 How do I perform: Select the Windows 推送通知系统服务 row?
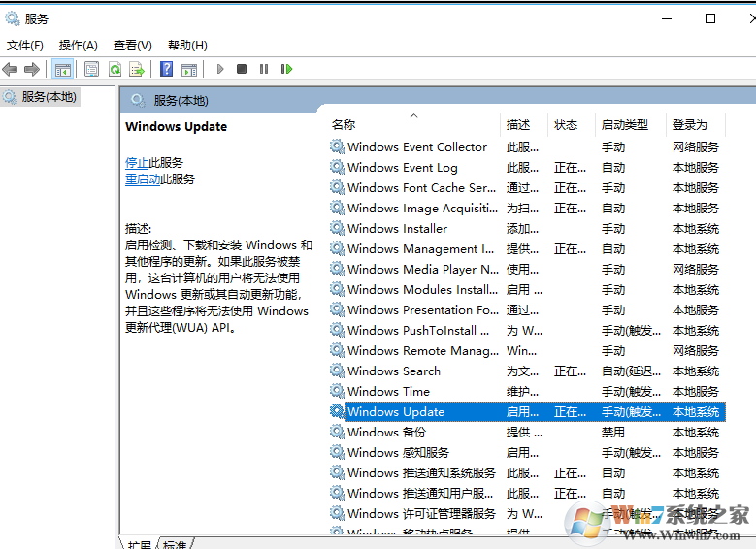(527, 472)
